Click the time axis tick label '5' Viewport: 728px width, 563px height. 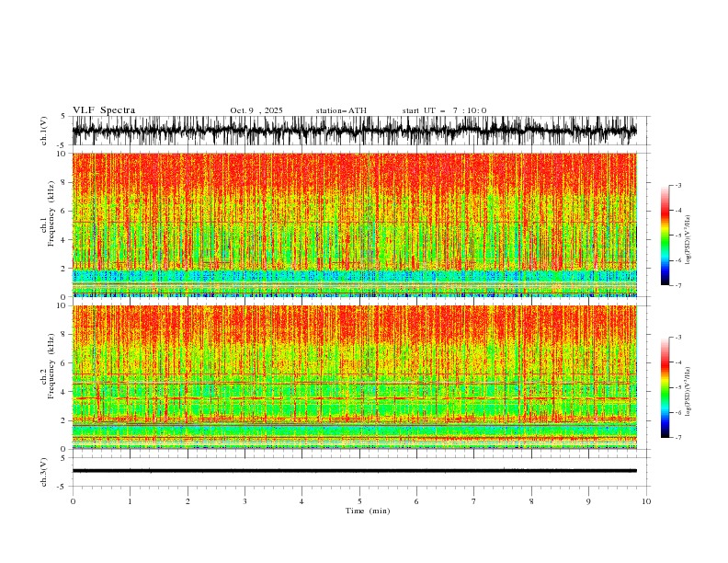(359, 501)
